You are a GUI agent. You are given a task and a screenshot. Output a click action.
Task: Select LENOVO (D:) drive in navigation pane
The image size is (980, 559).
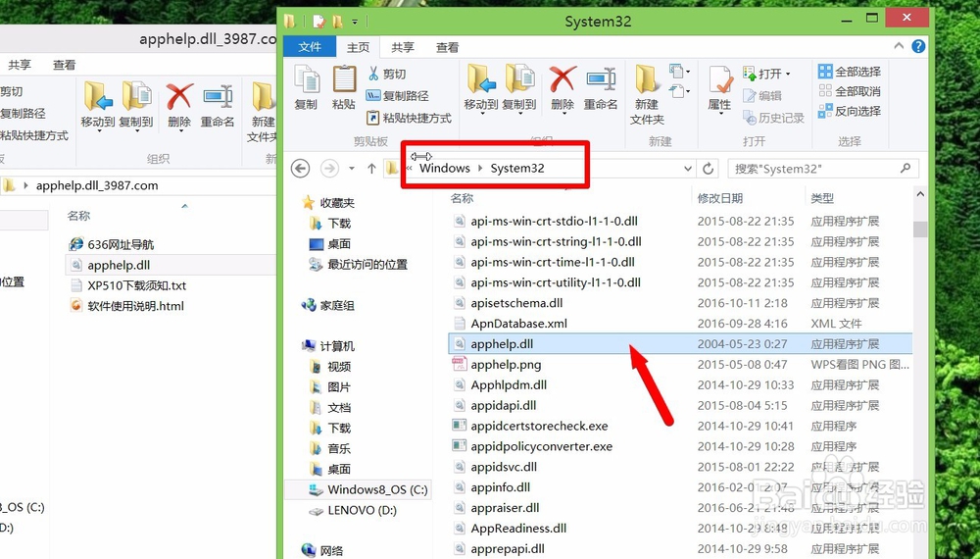[353, 510]
